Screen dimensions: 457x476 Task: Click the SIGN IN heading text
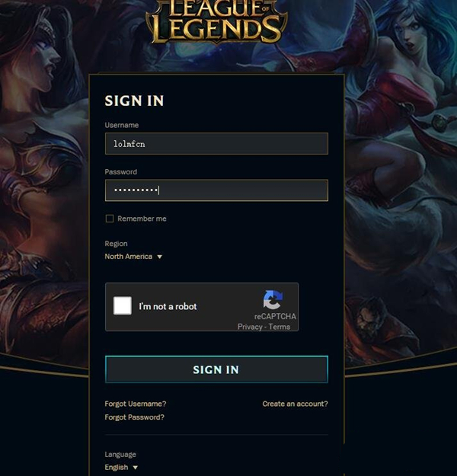click(134, 101)
